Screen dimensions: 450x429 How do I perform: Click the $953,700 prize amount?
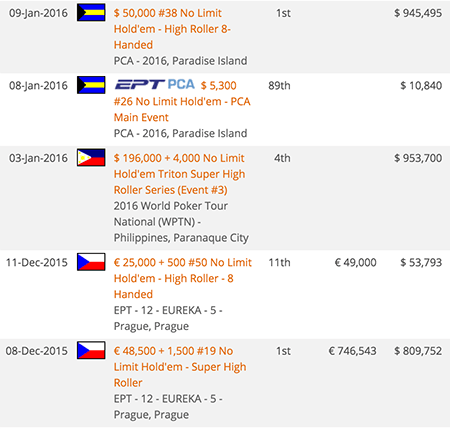pyautogui.click(x=418, y=158)
